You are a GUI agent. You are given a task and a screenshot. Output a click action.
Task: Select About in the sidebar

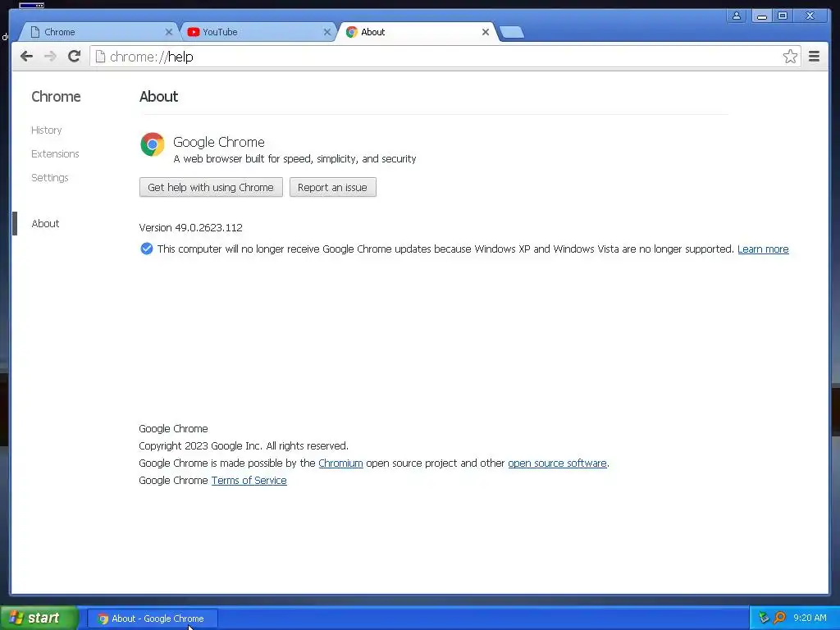tap(46, 223)
